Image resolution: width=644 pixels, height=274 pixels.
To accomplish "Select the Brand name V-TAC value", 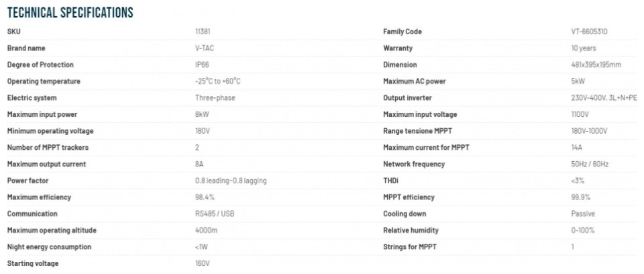I will pos(205,48).
